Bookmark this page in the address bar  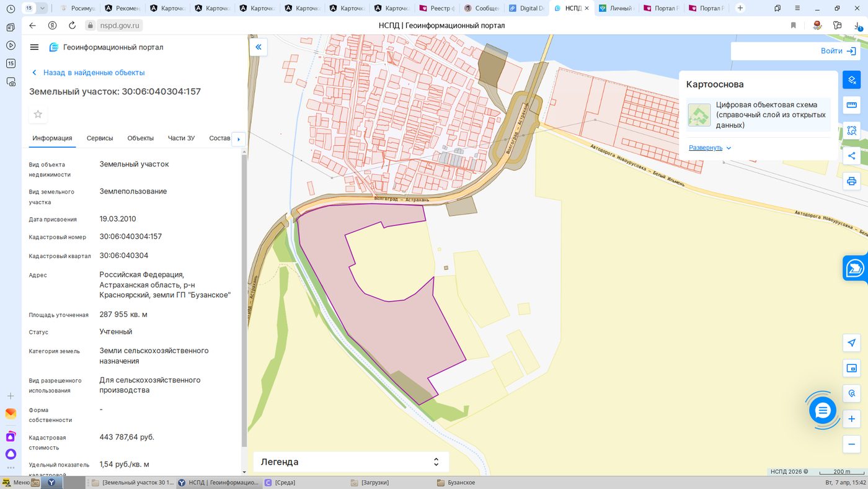pos(793,25)
